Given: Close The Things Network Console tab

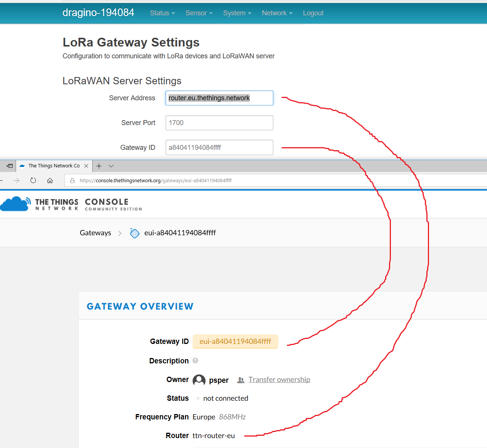Looking at the screenshot, I should tap(86, 166).
